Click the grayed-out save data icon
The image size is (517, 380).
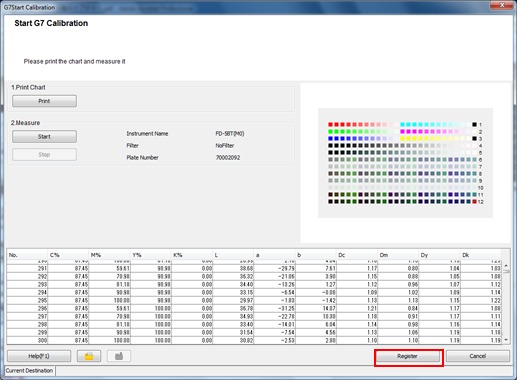119,356
